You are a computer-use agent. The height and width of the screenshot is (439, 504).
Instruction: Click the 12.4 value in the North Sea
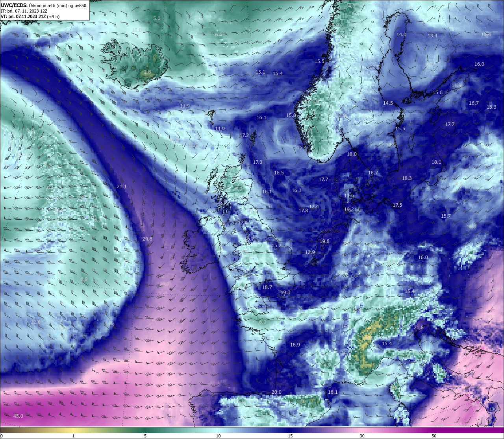[314, 206]
